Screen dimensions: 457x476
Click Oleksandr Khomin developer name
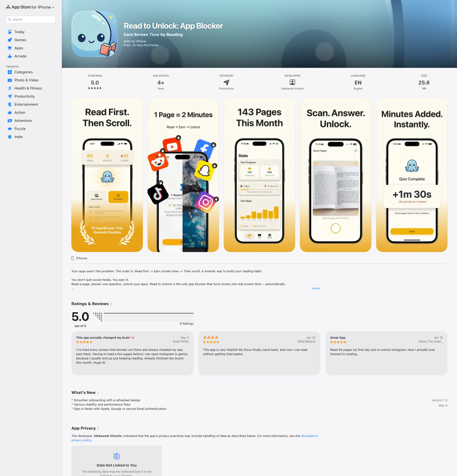click(292, 89)
